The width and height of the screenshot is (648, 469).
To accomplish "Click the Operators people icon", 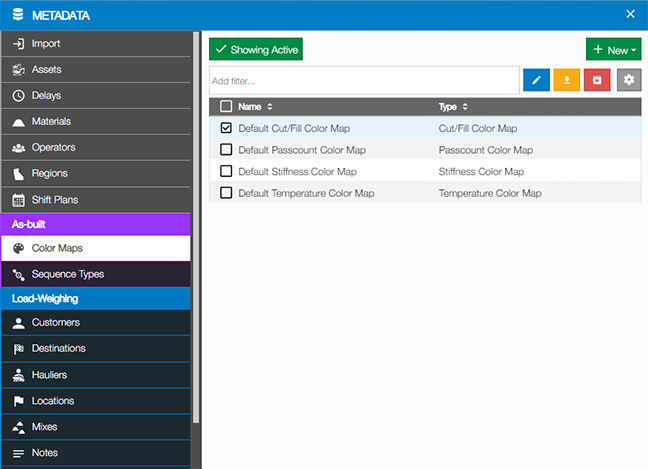I will (18, 148).
